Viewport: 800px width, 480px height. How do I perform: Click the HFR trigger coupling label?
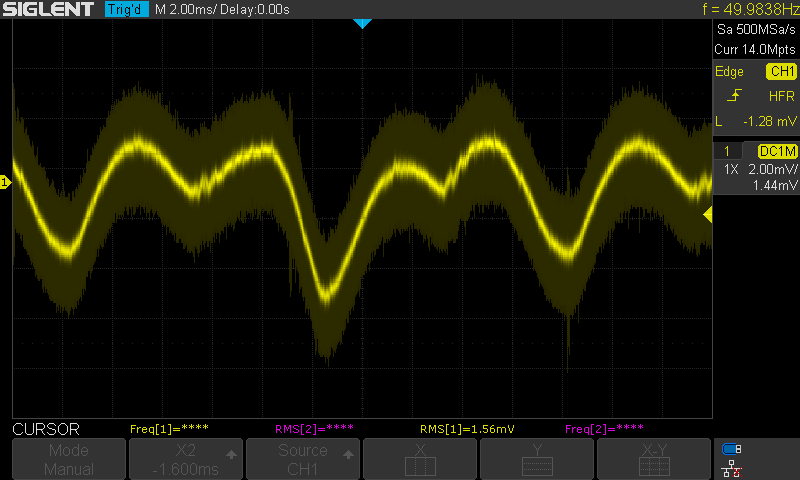click(x=782, y=96)
